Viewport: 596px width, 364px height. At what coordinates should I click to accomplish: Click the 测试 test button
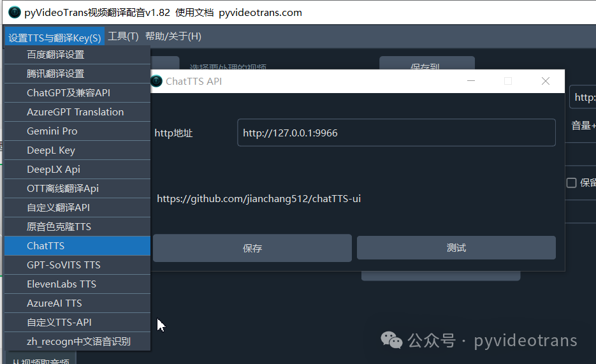click(456, 248)
